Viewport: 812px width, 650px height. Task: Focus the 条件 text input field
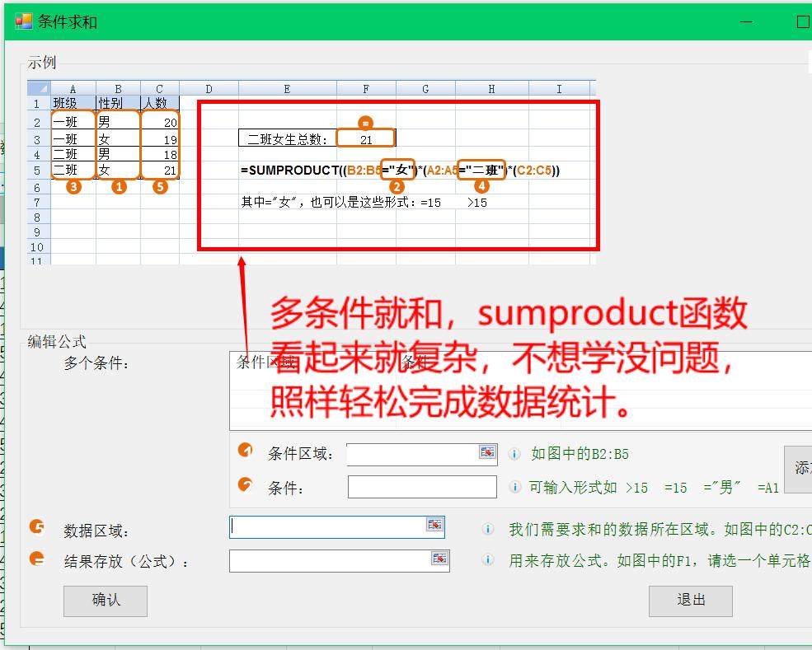tap(422, 487)
